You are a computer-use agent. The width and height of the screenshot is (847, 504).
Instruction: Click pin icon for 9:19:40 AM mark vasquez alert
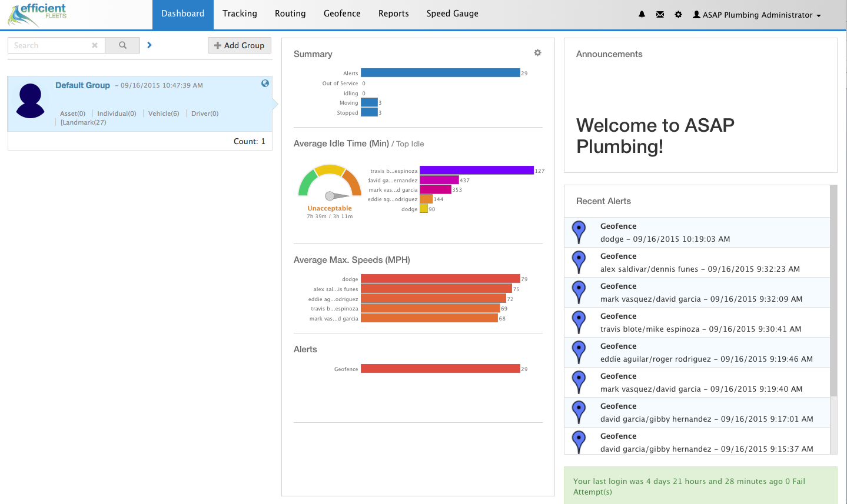point(579,382)
